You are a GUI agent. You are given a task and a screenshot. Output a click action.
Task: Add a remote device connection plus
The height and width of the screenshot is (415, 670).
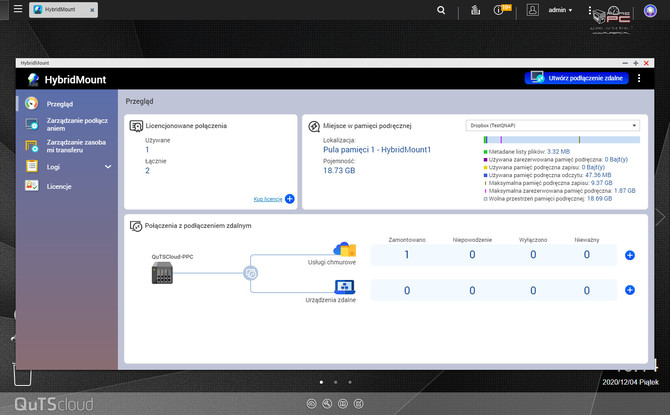pyautogui.click(x=629, y=290)
